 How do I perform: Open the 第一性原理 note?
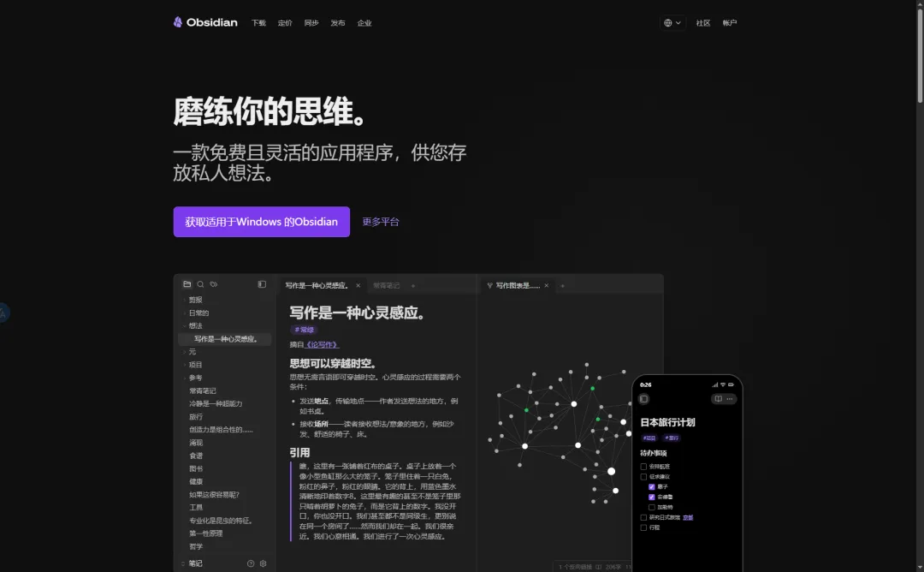pyautogui.click(x=205, y=533)
